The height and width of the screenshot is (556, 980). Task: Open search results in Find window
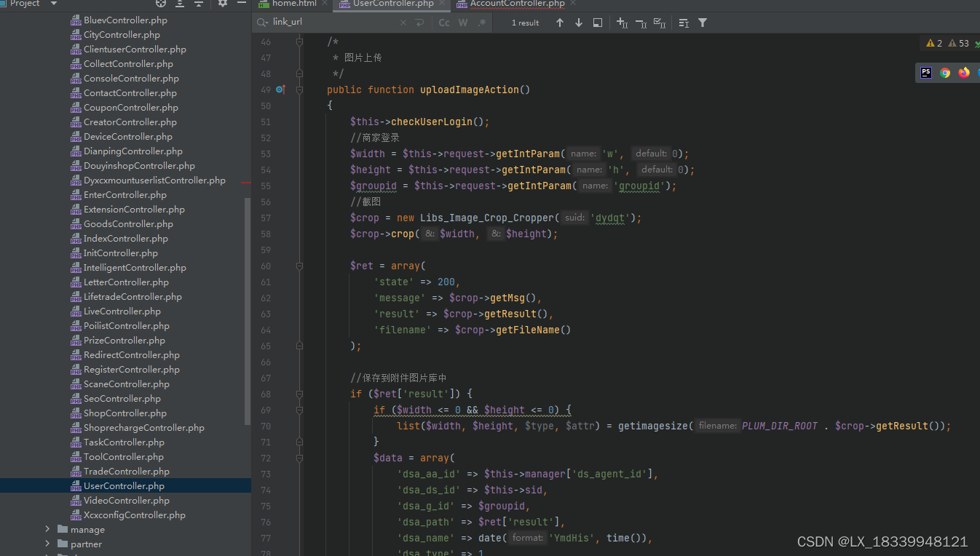tap(598, 23)
